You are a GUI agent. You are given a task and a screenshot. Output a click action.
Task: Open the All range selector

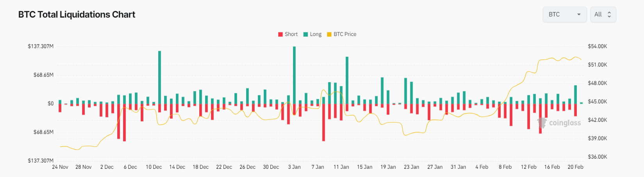(603, 14)
